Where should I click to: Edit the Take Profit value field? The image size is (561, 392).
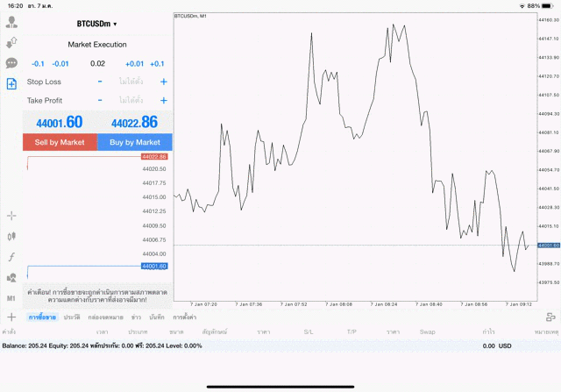(x=131, y=100)
